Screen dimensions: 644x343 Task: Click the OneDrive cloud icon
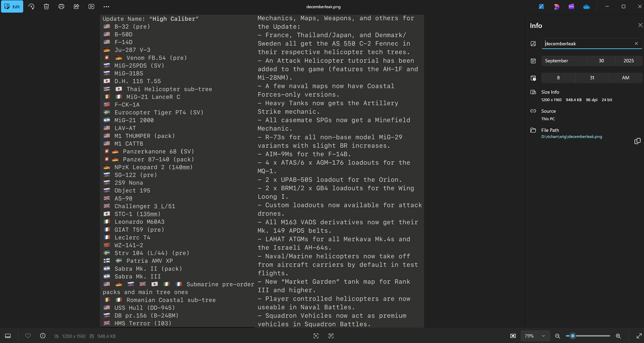pyautogui.click(x=586, y=6)
